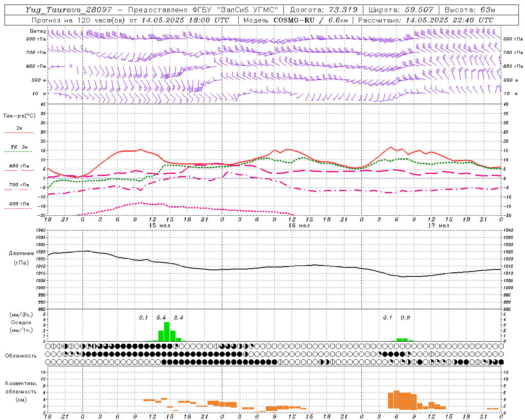Click the Широта: 59.507 value
Image resolution: width=525 pixels, height=420 pixels.
coord(401,10)
